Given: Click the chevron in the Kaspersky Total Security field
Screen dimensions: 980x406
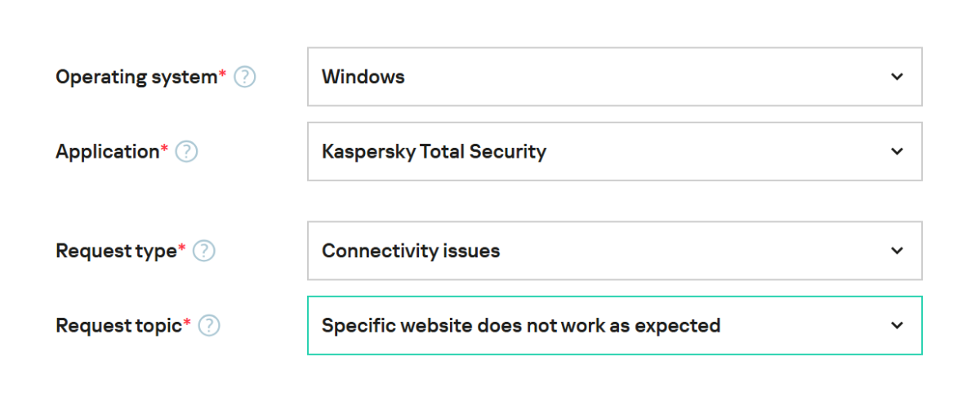Looking at the screenshot, I should pyautogui.click(x=897, y=151).
